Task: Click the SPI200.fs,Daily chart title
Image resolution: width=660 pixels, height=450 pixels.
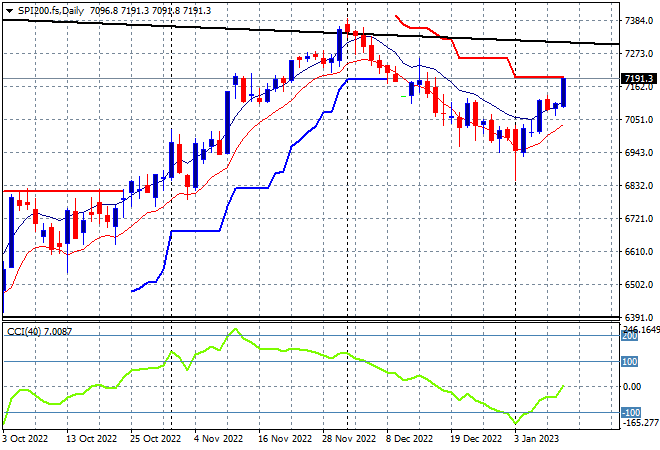Action: (x=51, y=11)
